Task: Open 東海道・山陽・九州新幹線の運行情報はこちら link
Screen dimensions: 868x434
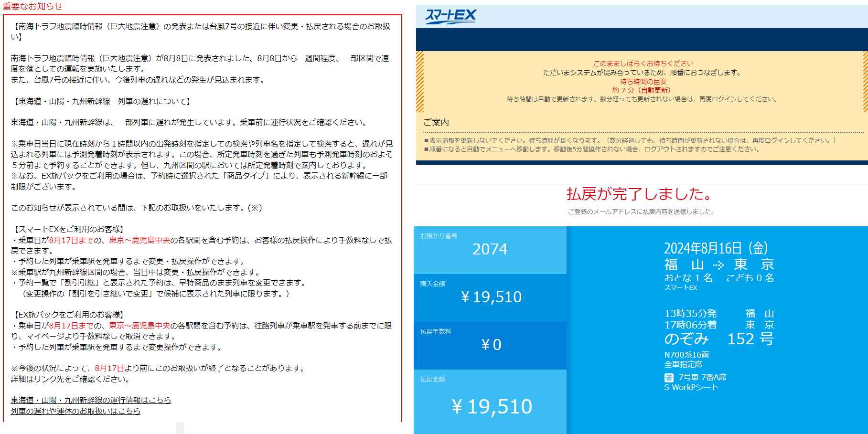Action: pyautogui.click(x=91, y=400)
